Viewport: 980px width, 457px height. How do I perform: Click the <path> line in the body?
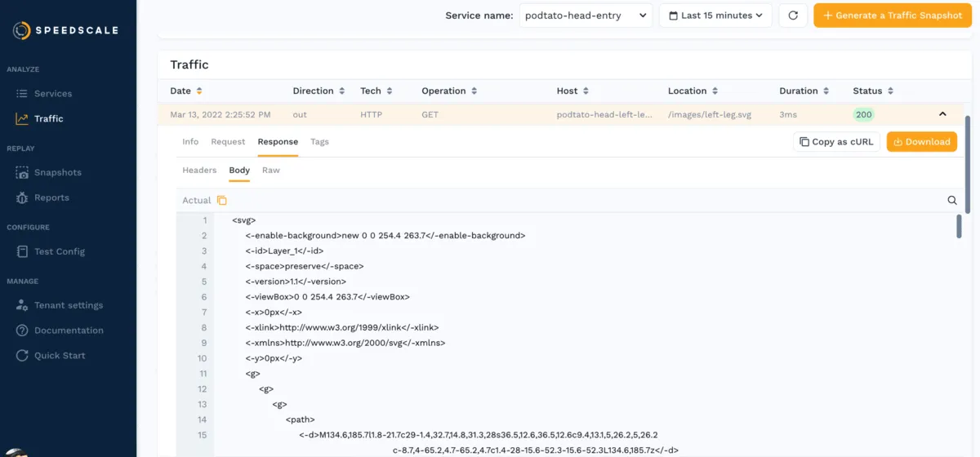[x=300, y=419]
